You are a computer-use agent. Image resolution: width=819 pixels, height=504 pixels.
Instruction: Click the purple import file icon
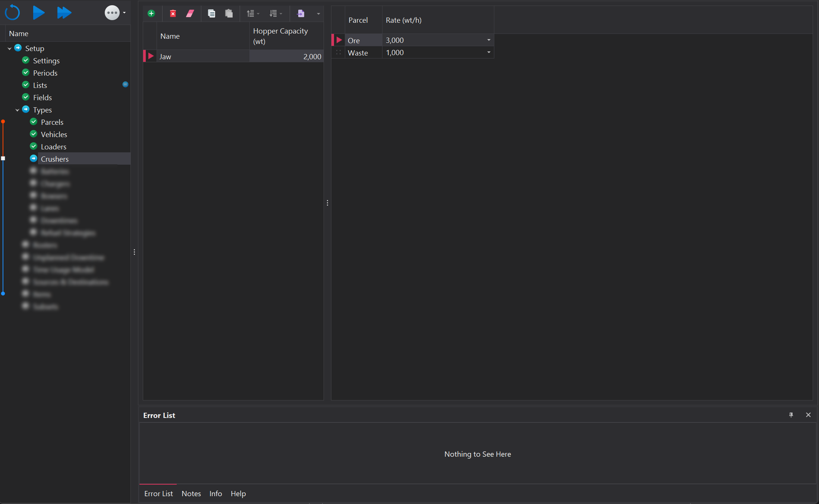(301, 14)
